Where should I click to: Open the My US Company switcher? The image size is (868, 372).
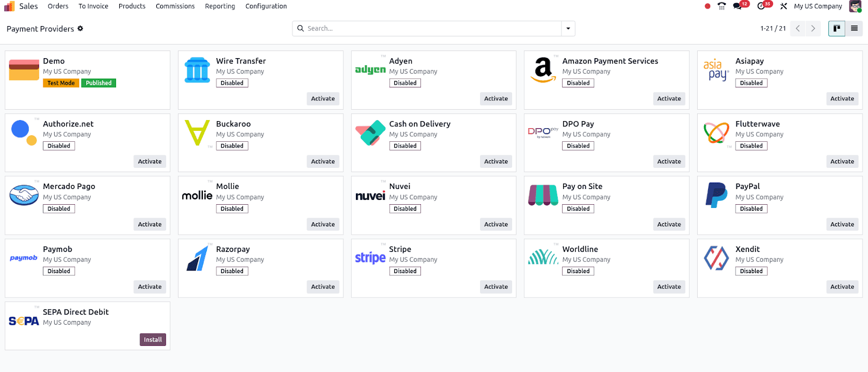tap(818, 7)
